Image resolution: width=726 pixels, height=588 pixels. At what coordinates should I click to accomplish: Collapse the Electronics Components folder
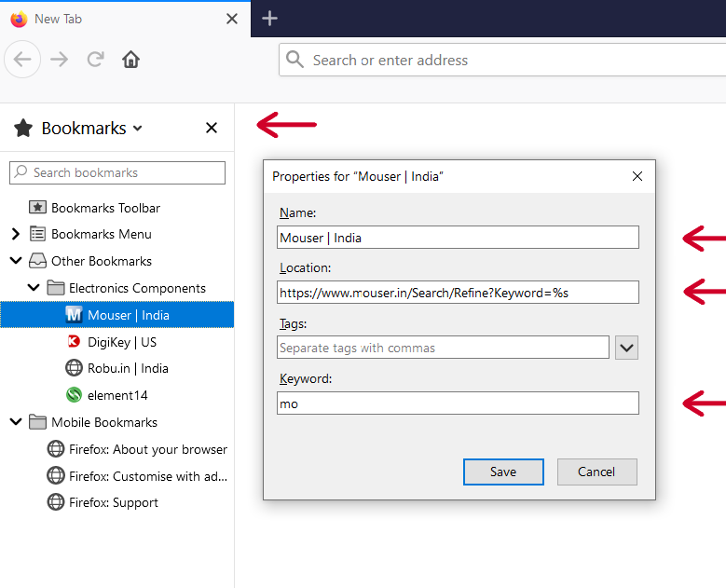click(34, 288)
